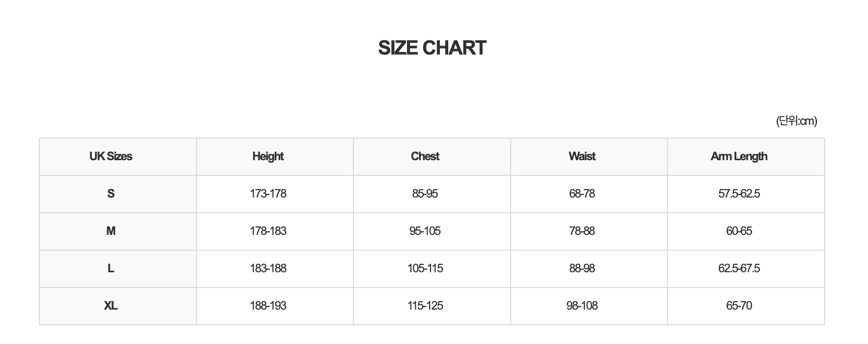Click the 68-78 waist cell

pos(582,194)
